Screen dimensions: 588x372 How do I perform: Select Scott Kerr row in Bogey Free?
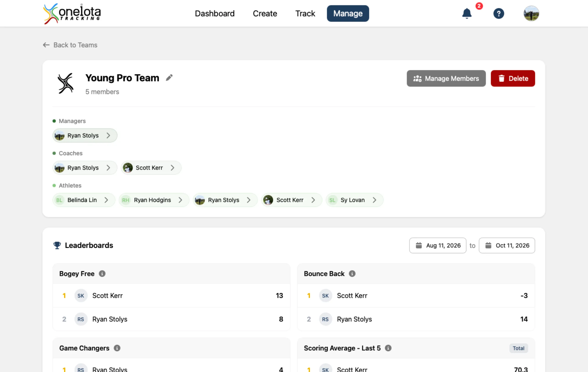171,295
